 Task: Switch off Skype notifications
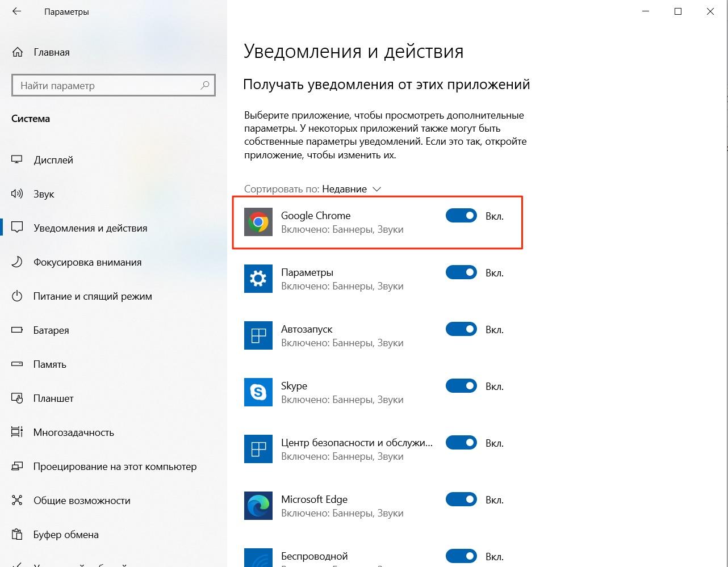461,386
